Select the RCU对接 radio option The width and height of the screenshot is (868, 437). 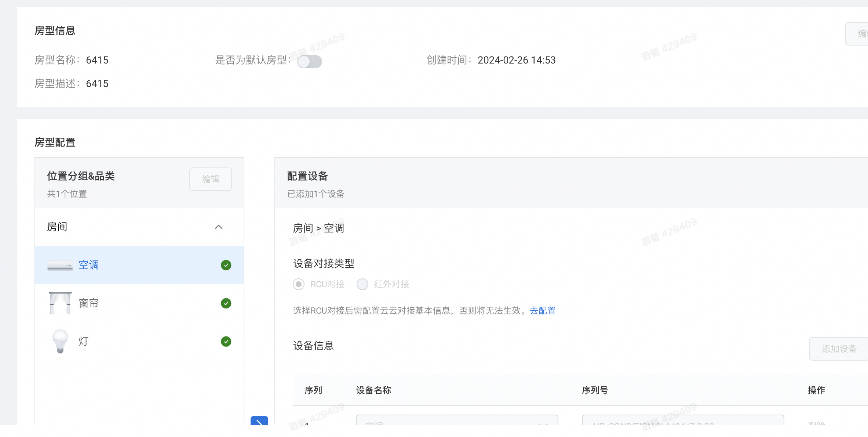point(299,284)
